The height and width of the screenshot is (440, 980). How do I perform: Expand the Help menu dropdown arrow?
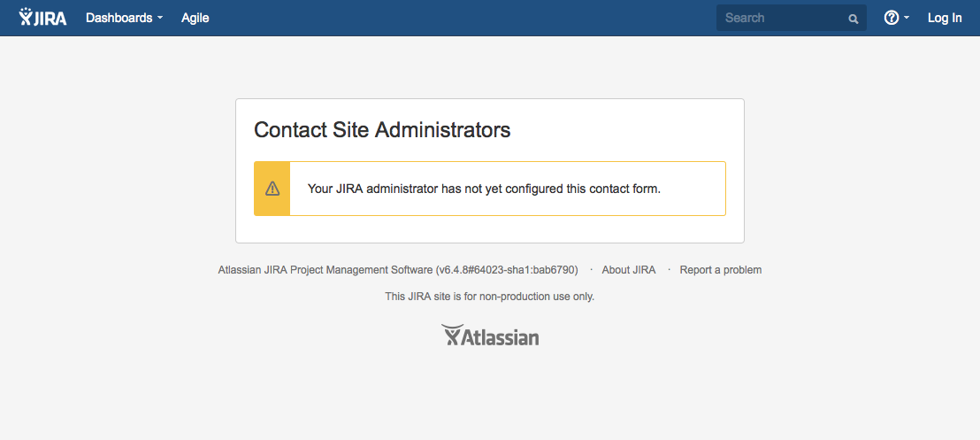tap(907, 18)
